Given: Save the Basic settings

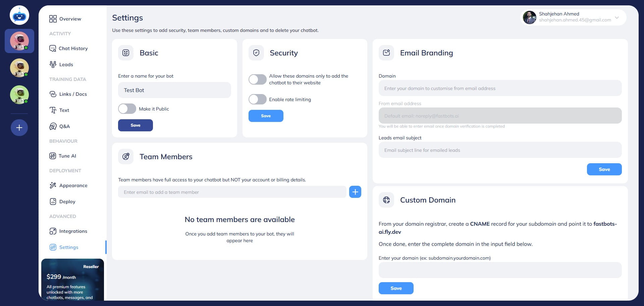Looking at the screenshot, I should coord(136,125).
